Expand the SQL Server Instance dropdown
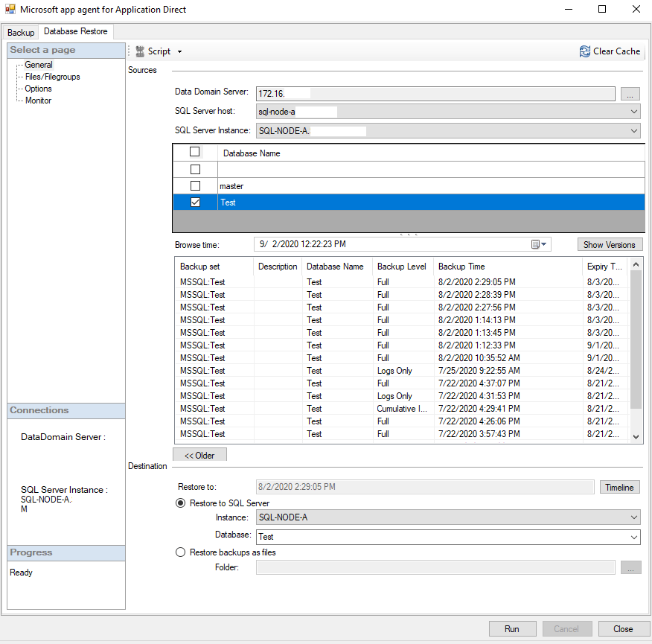The image size is (652, 644). coord(633,130)
